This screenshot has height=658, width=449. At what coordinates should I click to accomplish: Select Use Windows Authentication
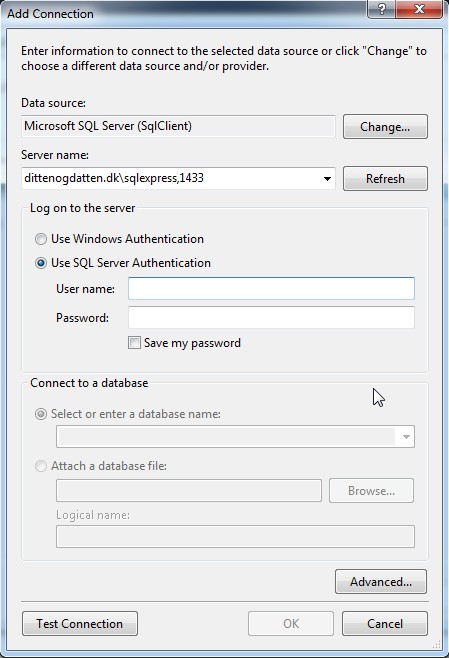coord(41,239)
